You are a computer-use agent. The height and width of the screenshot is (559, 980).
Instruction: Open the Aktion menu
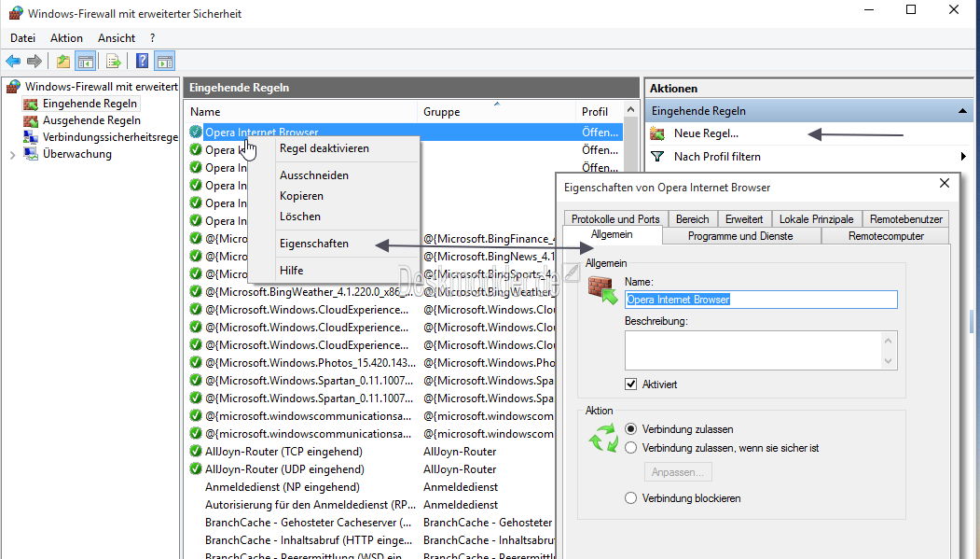66,38
